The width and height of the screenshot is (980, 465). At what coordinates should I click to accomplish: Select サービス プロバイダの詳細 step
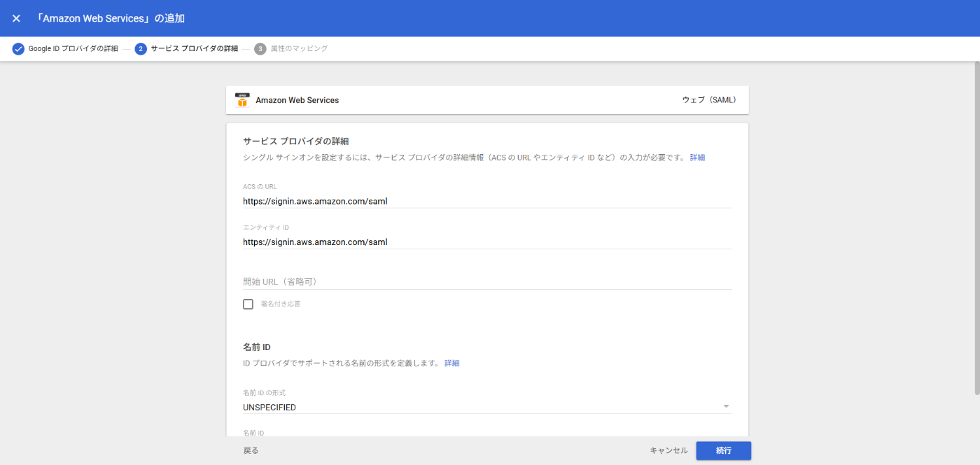click(x=194, y=49)
